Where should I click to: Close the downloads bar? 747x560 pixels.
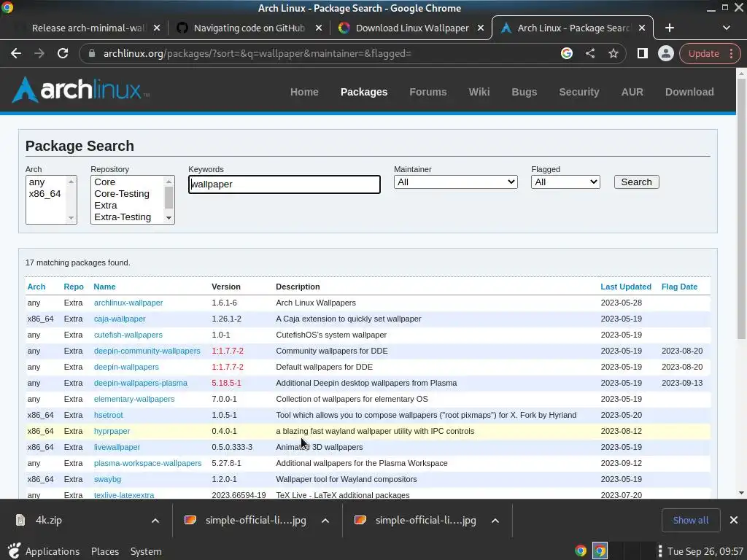click(734, 520)
